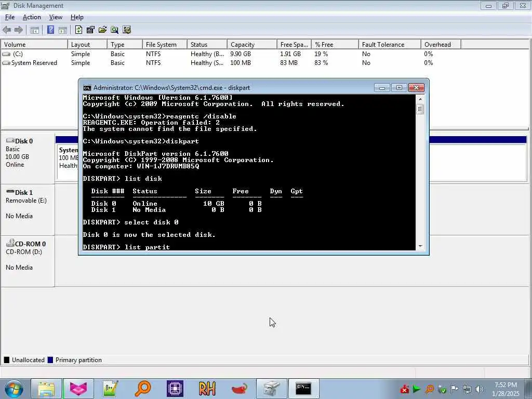Viewport: 532px width, 399px height.
Task: Click the pink fox taskbar icon
Action: 78,389
